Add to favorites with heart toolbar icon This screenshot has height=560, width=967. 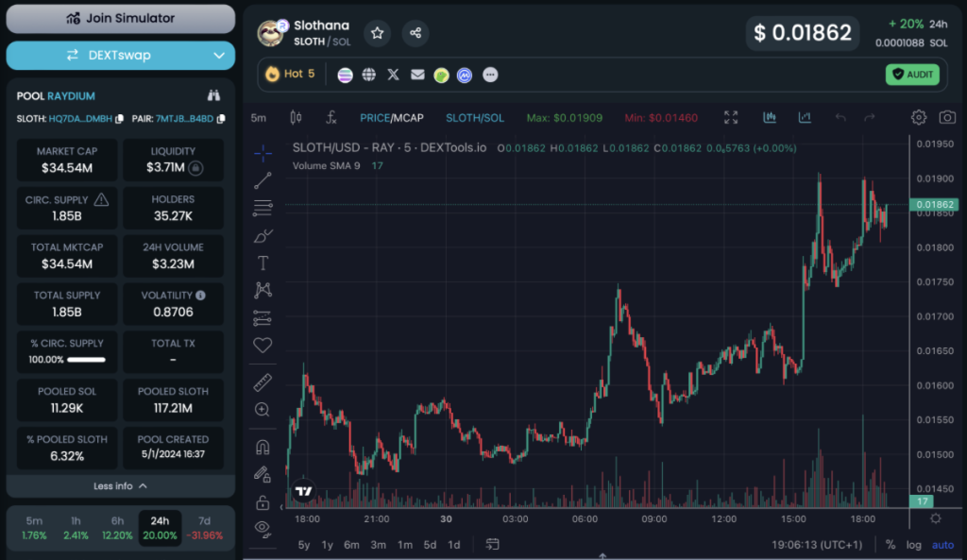(x=263, y=345)
